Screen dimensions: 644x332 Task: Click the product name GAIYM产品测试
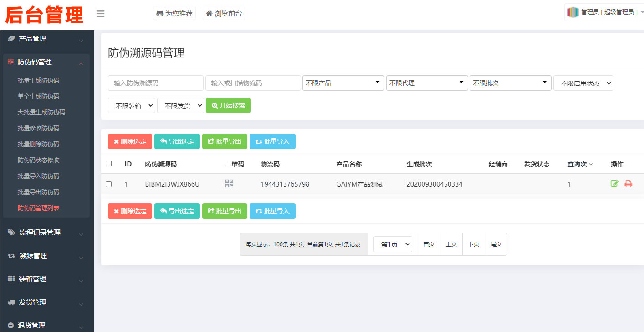[360, 184]
